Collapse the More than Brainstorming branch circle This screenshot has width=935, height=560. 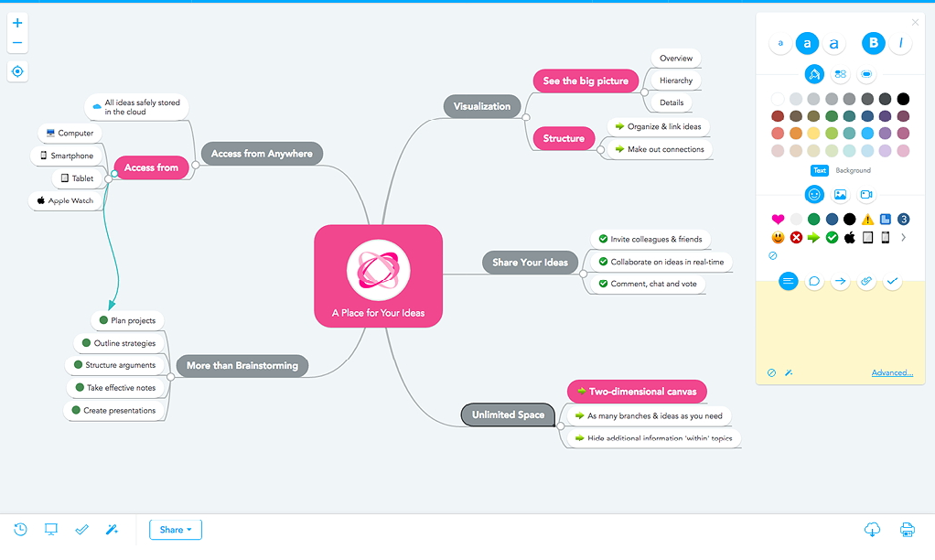click(x=170, y=377)
